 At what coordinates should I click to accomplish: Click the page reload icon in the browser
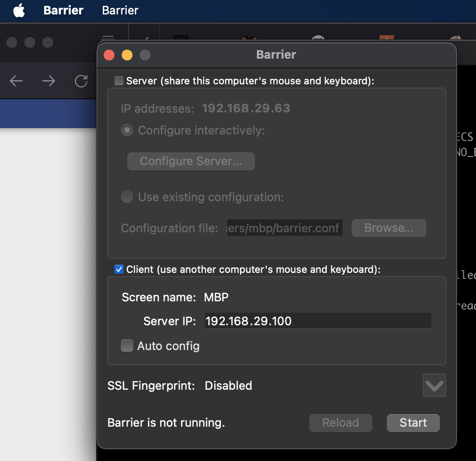pos(81,81)
